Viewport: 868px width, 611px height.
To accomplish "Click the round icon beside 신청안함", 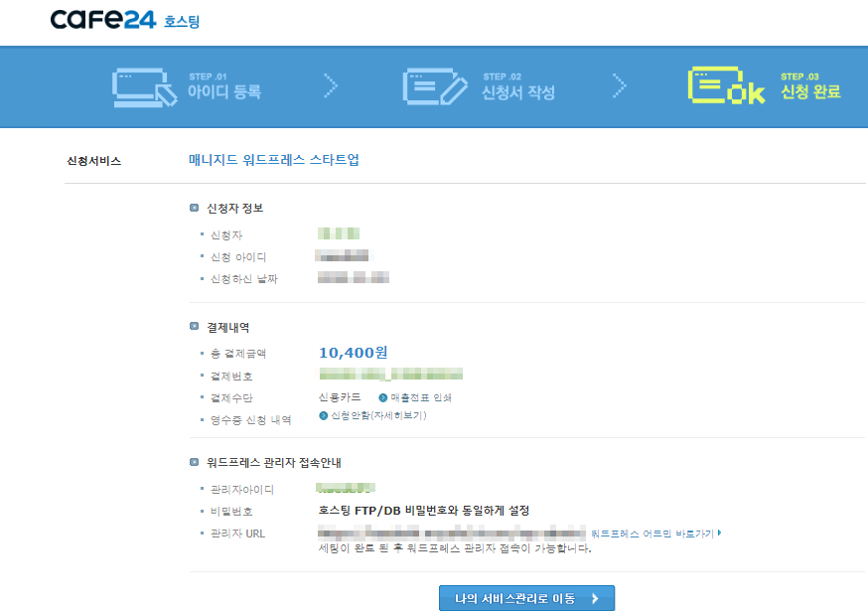I will (x=324, y=415).
